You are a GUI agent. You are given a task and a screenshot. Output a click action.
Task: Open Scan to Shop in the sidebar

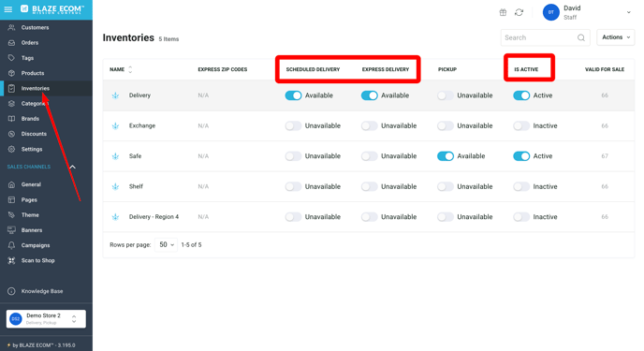tap(37, 261)
